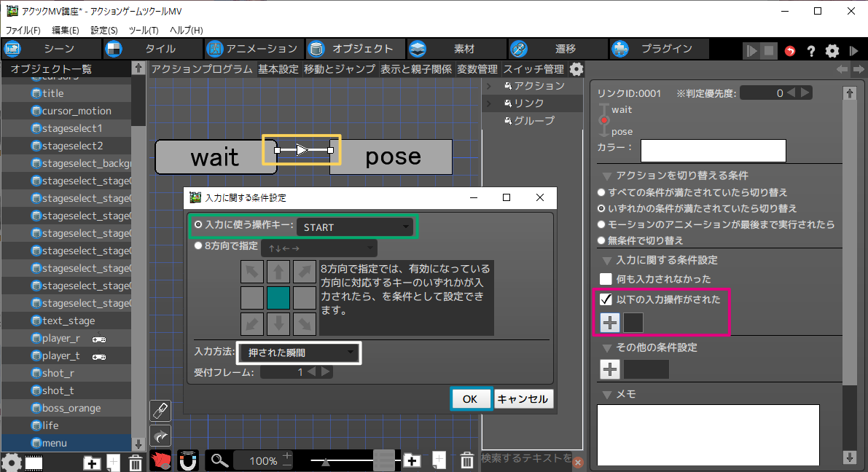Click the magnifier zoom icon
The height and width of the screenshot is (472, 868).
click(219, 460)
